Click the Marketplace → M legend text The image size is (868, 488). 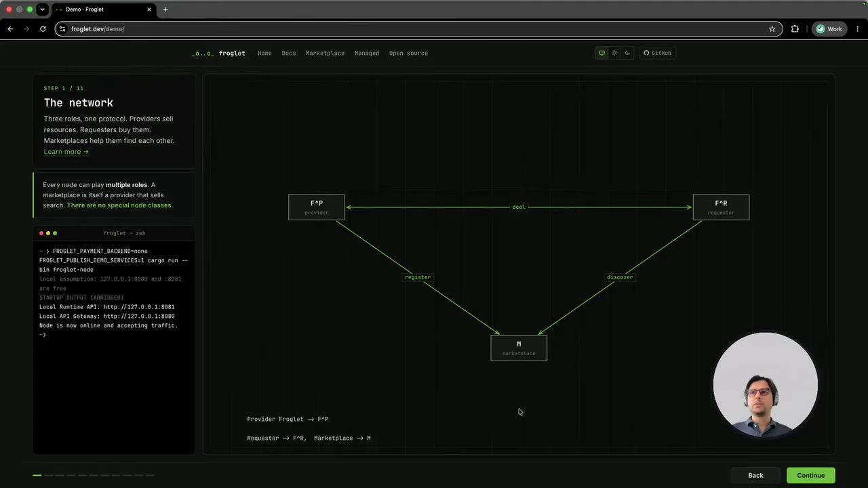point(342,438)
